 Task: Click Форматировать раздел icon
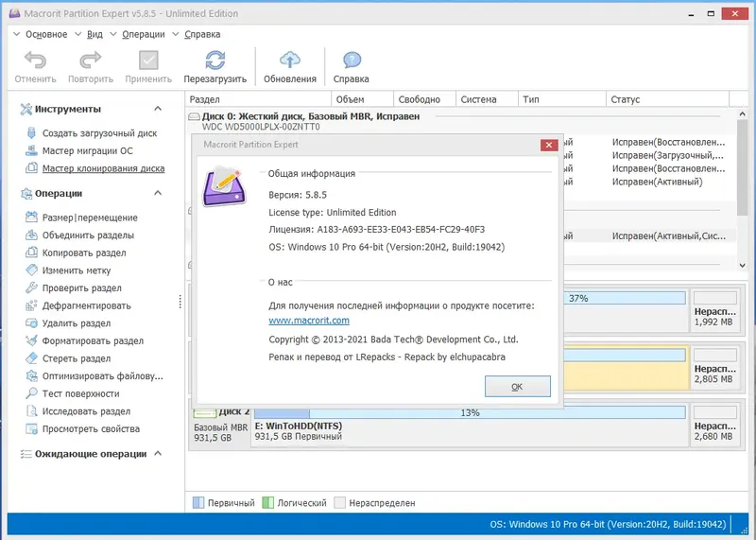(x=31, y=340)
